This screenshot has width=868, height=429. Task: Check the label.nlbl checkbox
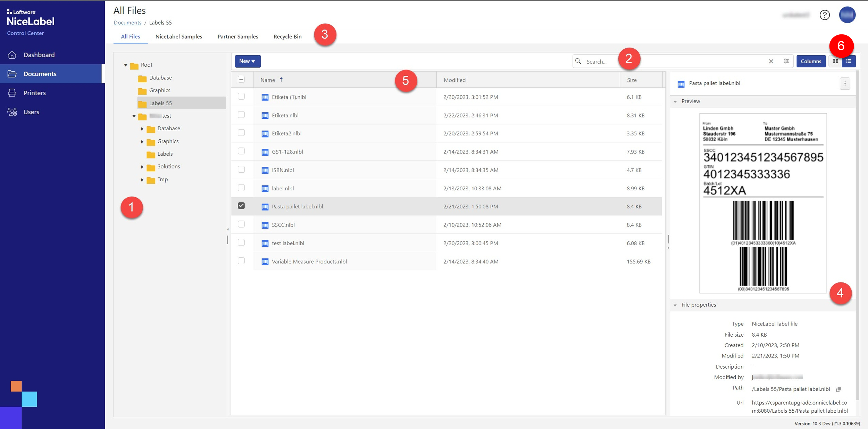click(x=241, y=188)
